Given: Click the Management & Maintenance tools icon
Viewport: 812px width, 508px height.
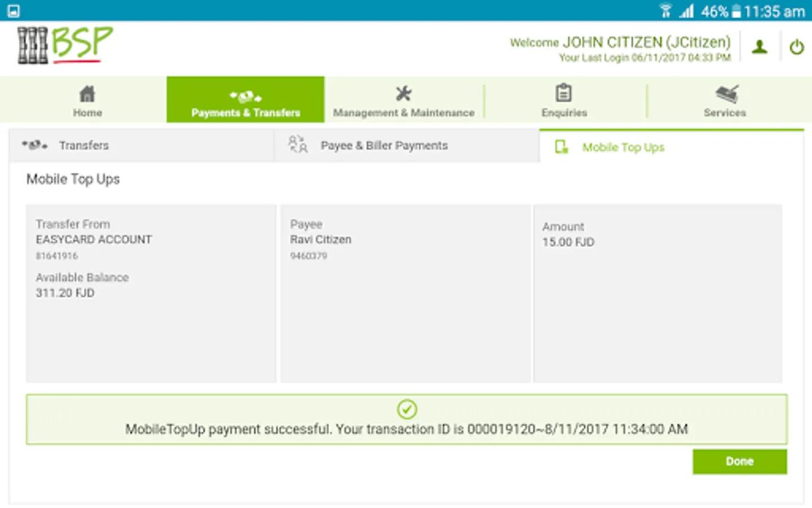Looking at the screenshot, I should (x=404, y=93).
